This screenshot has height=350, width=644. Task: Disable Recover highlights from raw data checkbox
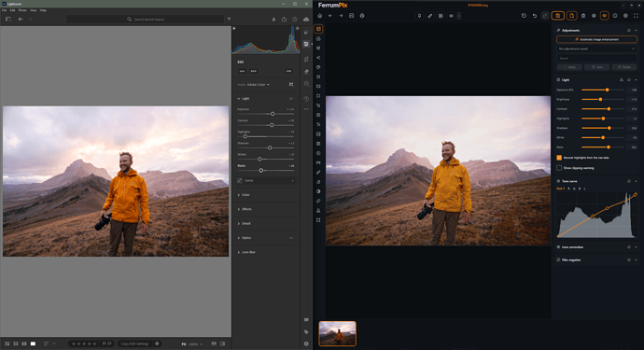(559, 158)
